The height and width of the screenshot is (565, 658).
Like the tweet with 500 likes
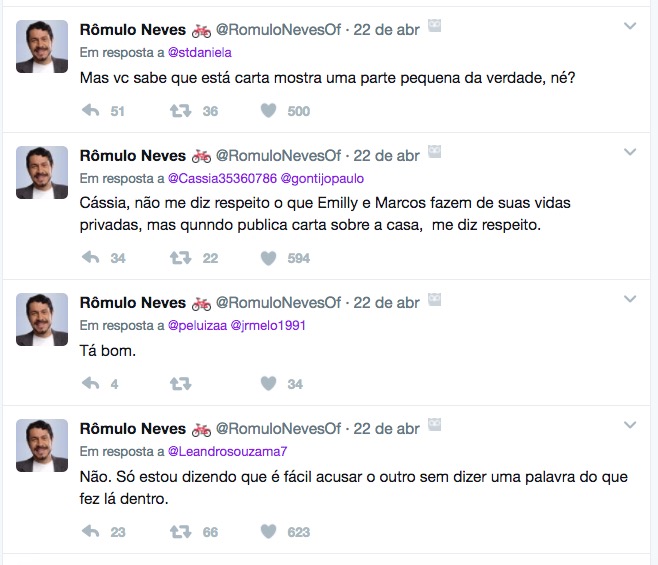(268, 111)
